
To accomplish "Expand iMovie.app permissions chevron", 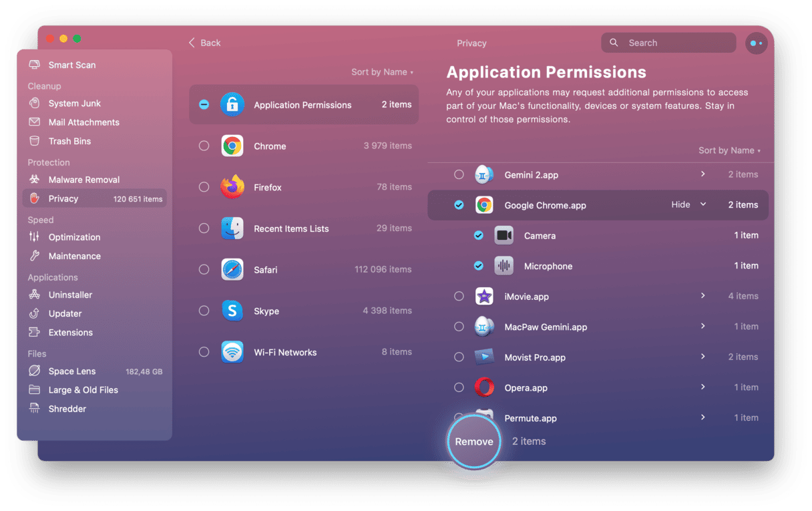I will pos(703,295).
